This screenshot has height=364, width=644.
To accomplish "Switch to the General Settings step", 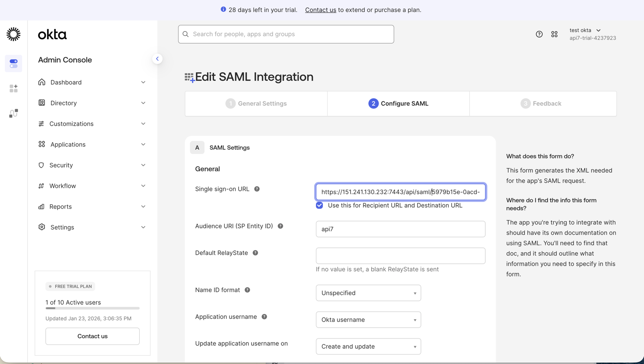I will (x=256, y=103).
